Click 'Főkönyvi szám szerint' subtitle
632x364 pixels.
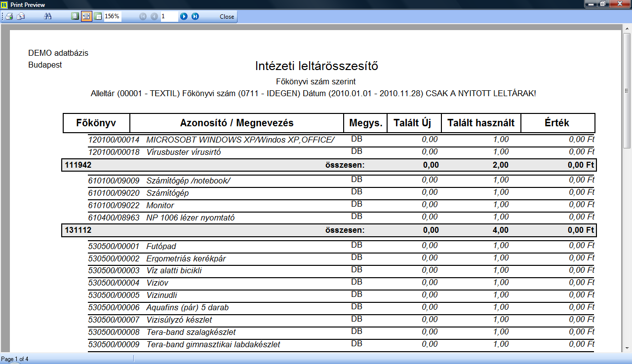tap(316, 81)
